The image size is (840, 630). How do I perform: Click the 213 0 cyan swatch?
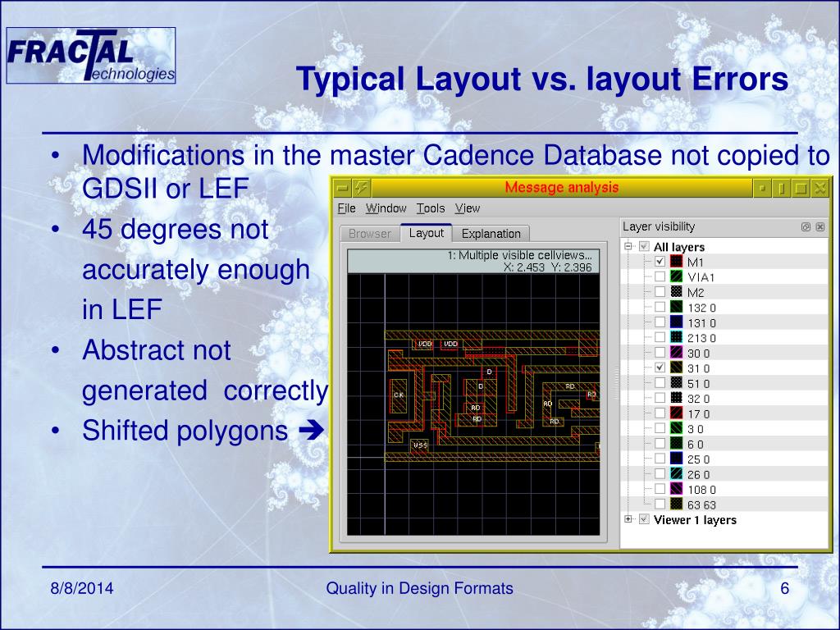pos(677,337)
